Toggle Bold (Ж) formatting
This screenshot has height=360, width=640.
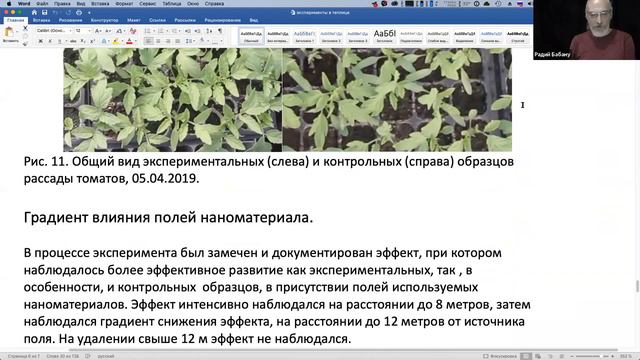point(40,41)
